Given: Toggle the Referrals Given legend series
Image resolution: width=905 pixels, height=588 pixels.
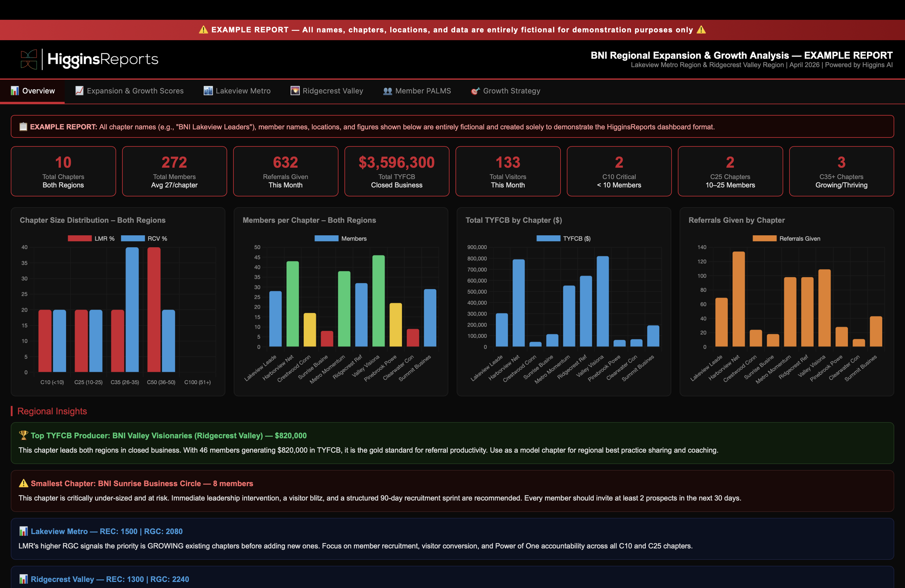Looking at the screenshot, I should pyautogui.click(x=786, y=239).
